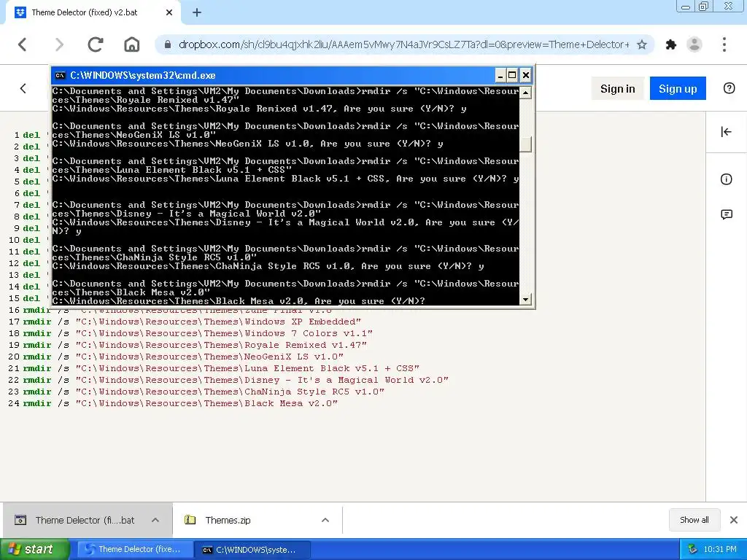Open Chrome three-dot menu
Viewport: 747px width, 560px height.
(x=724, y=44)
